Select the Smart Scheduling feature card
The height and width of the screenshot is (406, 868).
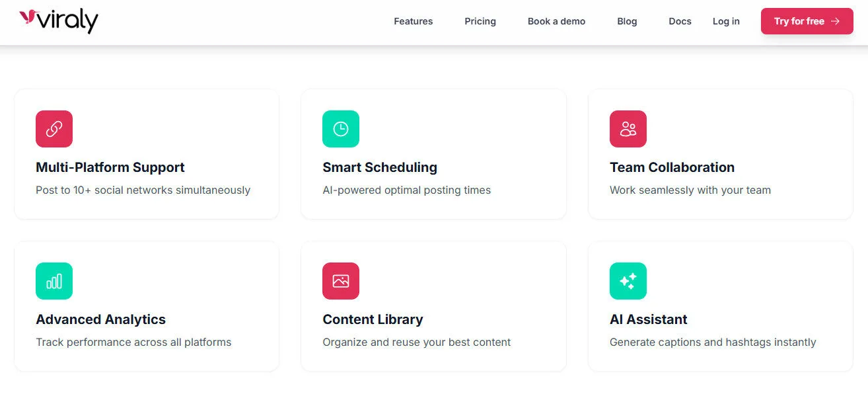pos(433,153)
